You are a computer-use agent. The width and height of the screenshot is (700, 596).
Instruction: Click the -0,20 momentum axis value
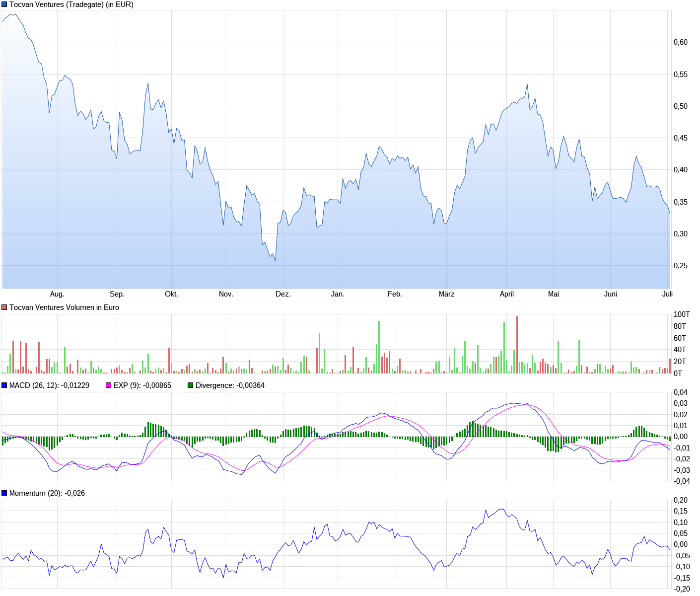pos(681,589)
